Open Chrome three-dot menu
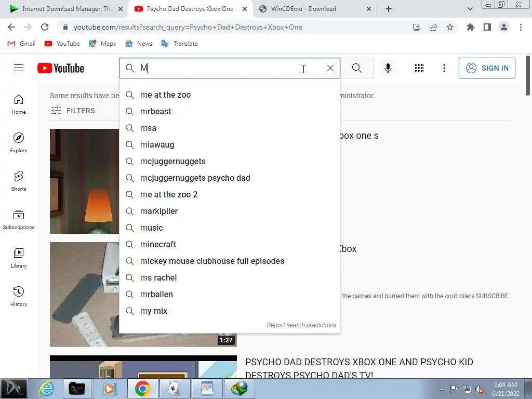532x399 pixels. 521,27
